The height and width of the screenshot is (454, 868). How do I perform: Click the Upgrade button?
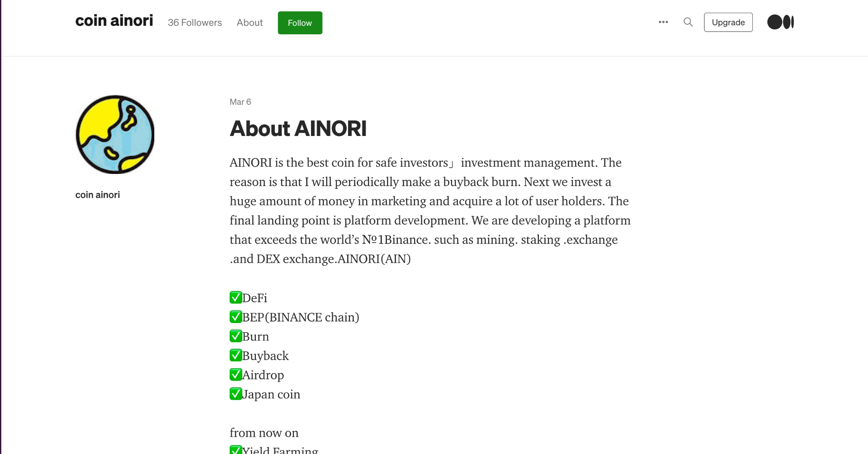pos(728,22)
